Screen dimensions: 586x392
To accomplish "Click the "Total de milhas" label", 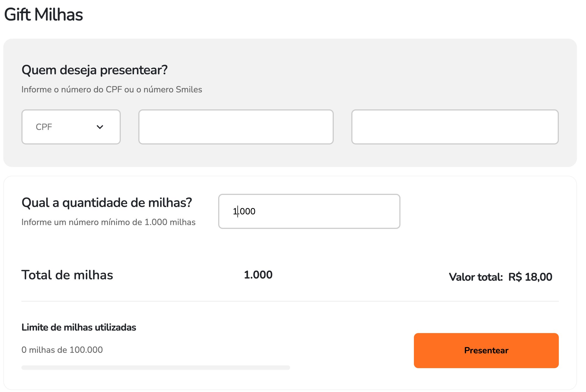I will pyautogui.click(x=67, y=275).
